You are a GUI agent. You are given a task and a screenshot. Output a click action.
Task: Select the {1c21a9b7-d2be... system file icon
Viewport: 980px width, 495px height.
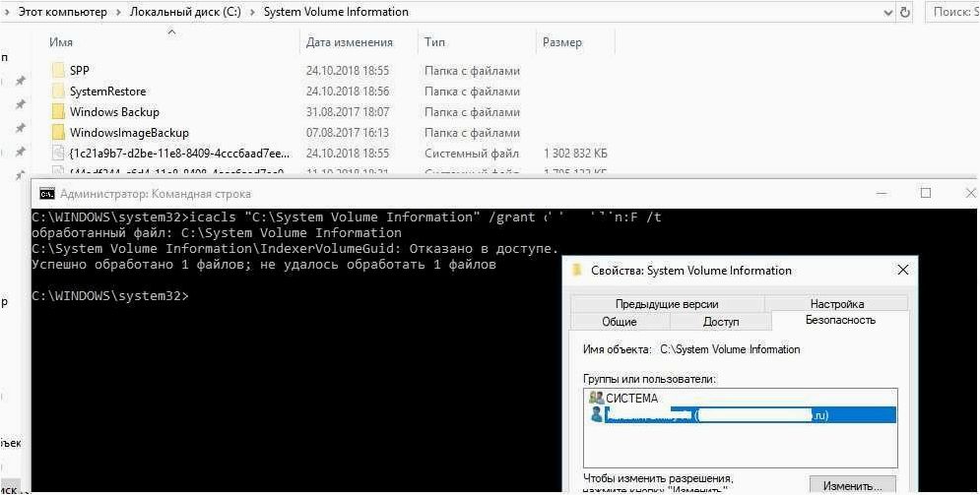(x=57, y=153)
